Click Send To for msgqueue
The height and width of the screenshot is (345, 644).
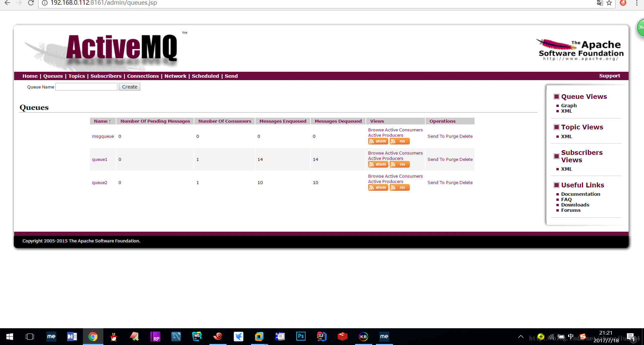436,136
